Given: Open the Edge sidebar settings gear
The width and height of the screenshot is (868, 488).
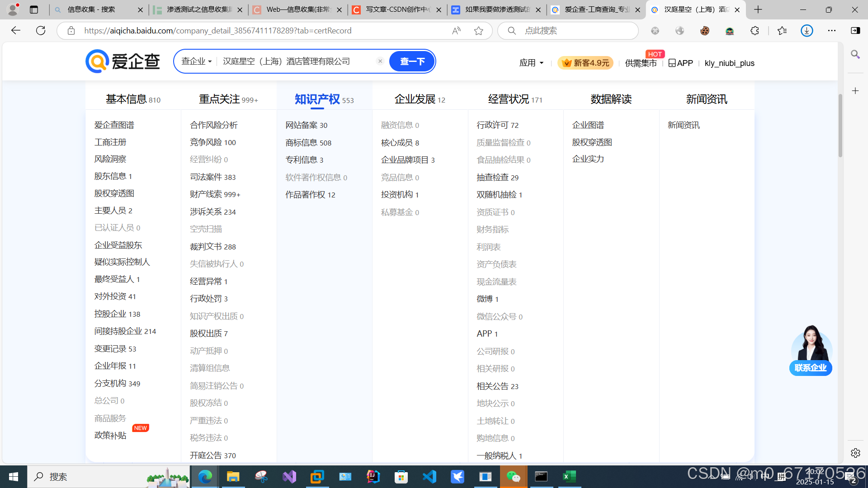Looking at the screenshot, I should [x=855, y=453].
